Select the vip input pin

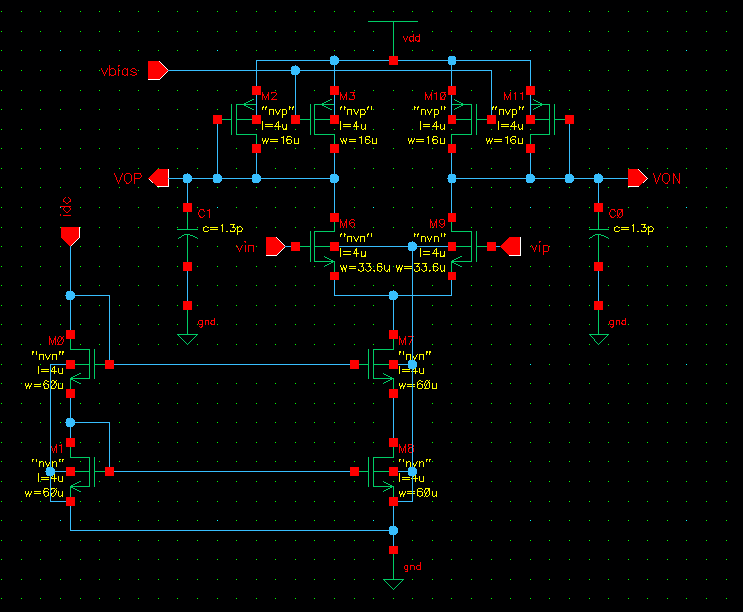pyautogui.click(x=511, y=246)
